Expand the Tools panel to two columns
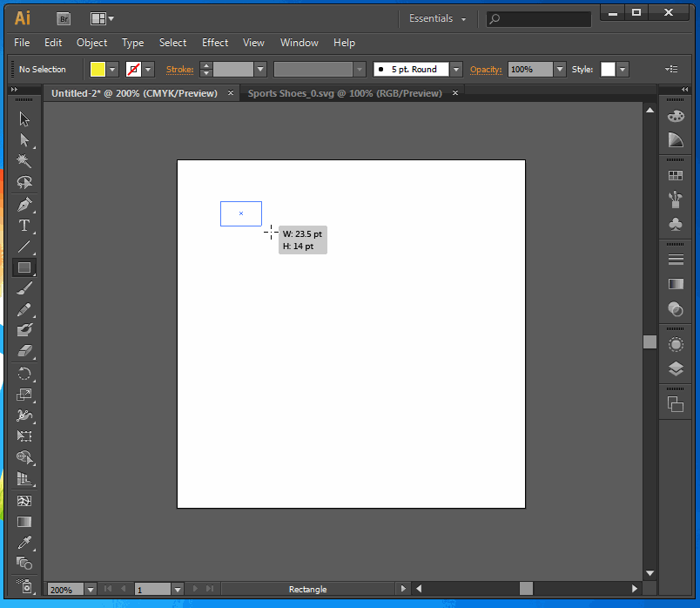 tap(15, 90)
